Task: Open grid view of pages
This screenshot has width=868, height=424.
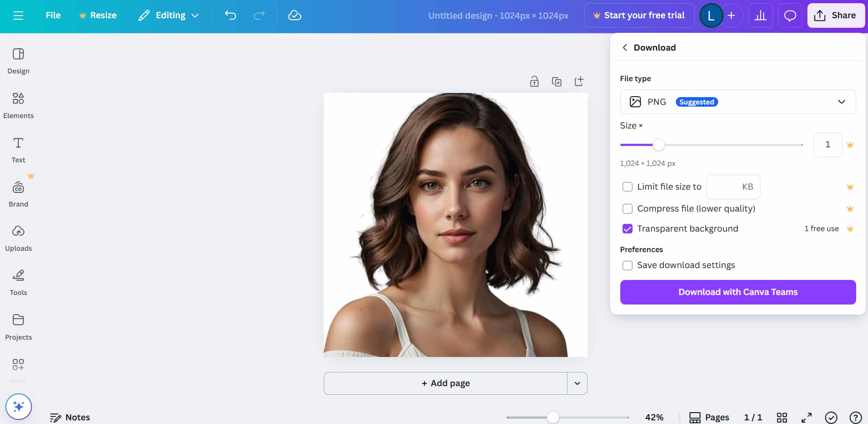Action: (x=782, y=417)
